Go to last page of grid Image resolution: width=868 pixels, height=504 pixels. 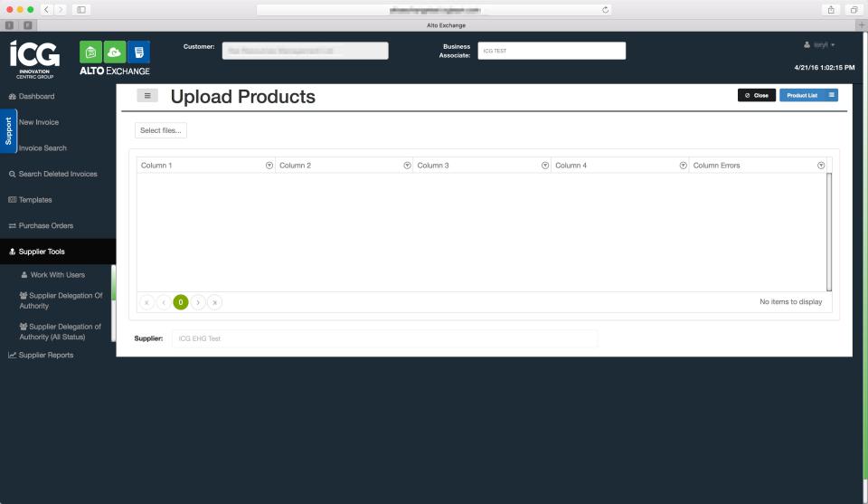tap(215, 302)
